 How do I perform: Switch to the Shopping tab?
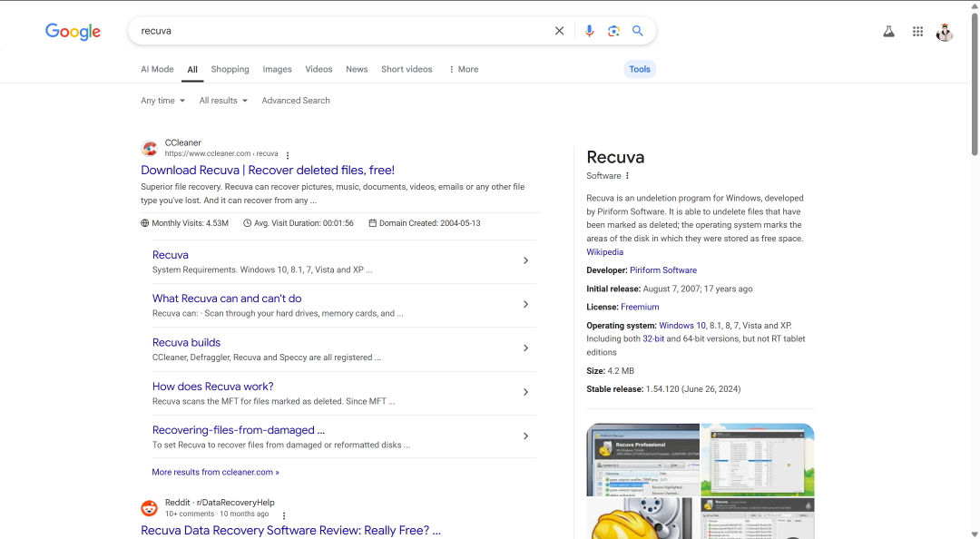230,69
